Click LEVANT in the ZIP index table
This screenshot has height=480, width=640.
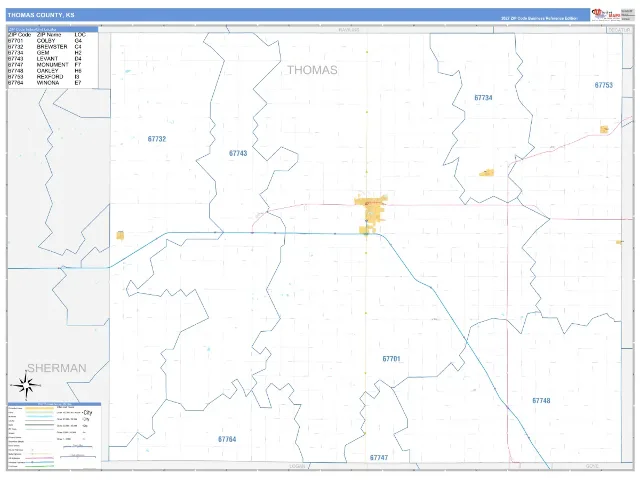tap(47, 59)
